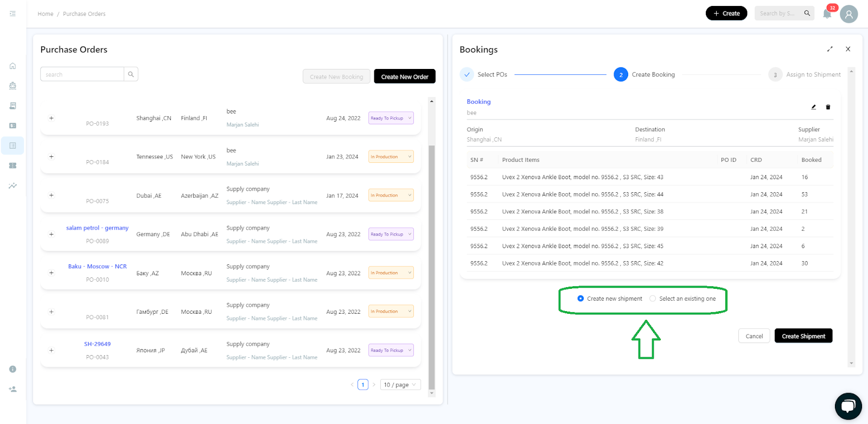Open the home icon in sidebar
The height and width of the screenshot is (424, 868).
[12, 66]
